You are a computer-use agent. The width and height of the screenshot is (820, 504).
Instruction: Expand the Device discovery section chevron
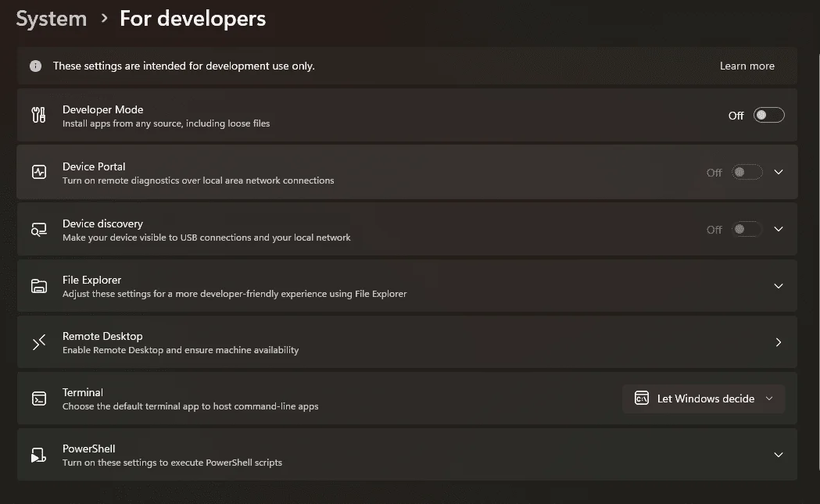[x=779, y=229]
